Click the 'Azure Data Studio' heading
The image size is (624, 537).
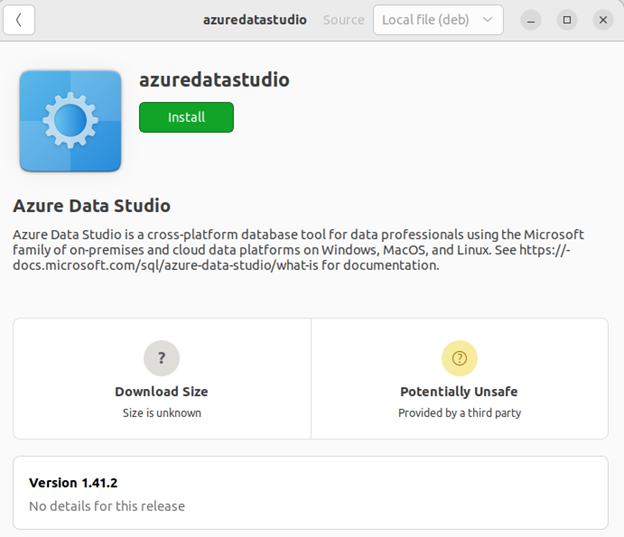click(92, 206)
